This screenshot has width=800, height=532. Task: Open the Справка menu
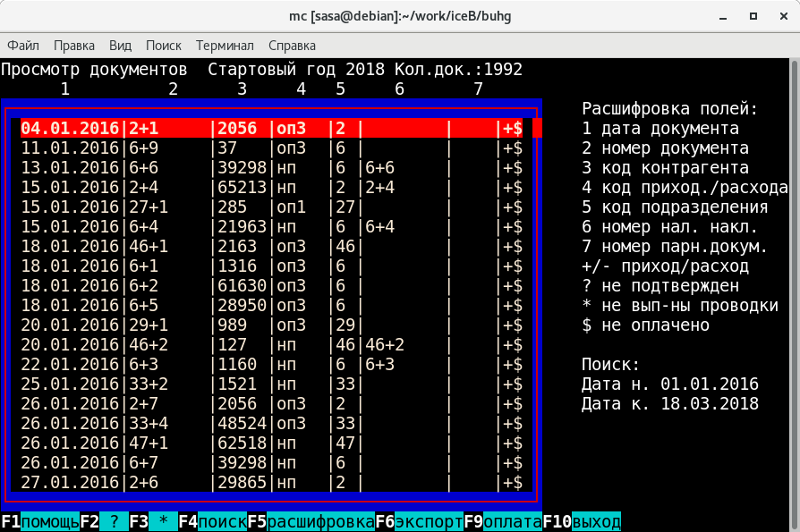292,46
